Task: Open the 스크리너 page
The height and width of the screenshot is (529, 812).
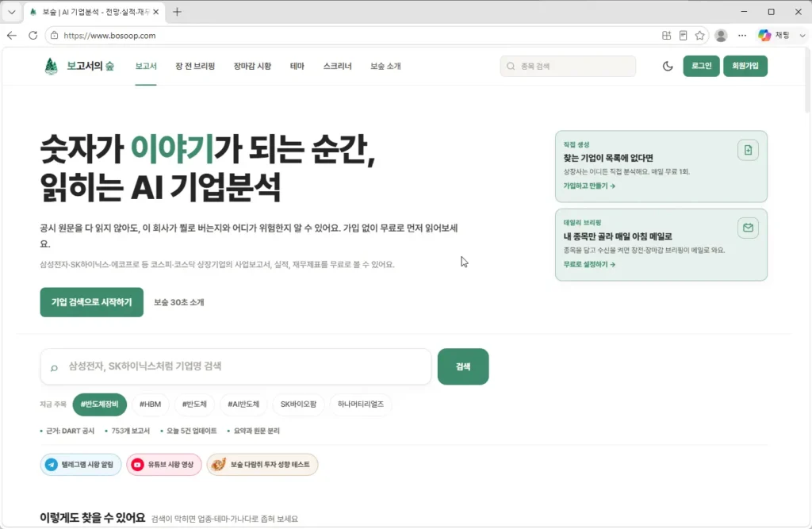Action: click(337, 67)
